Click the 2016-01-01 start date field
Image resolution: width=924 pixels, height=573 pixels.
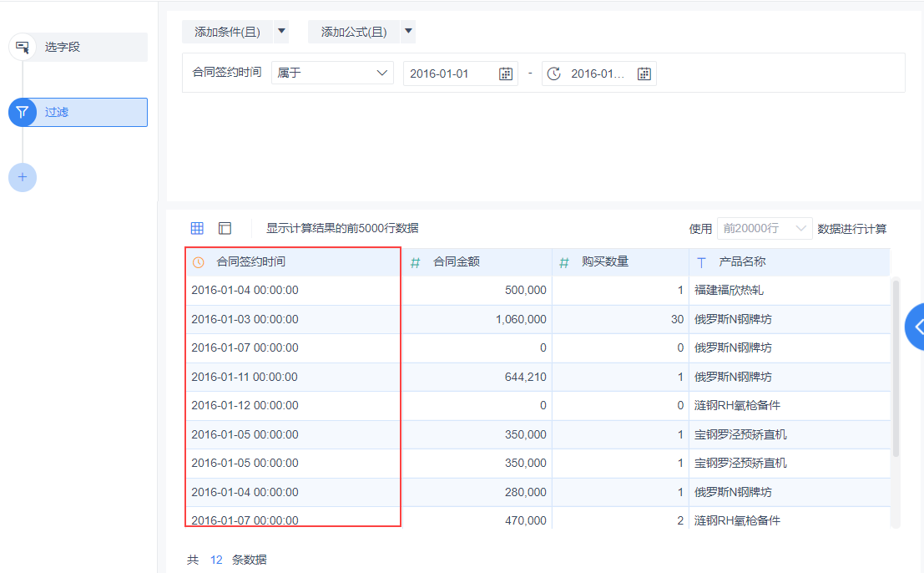(x=460, y=74)
